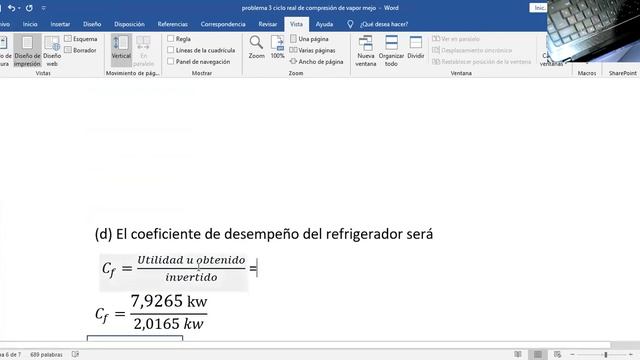Screen dimensions: 640x360
Task: Switch to Esquema view
Action: [81, 39]
